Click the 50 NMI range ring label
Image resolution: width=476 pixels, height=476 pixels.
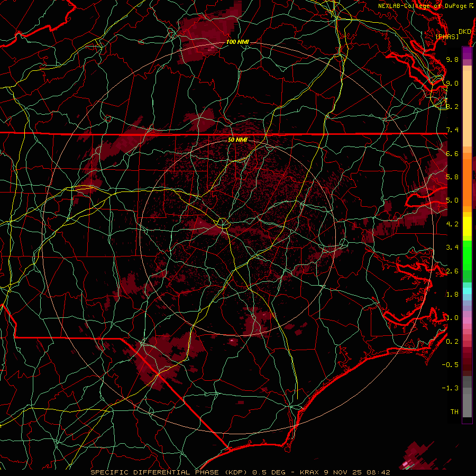click(x=237, y=140)
